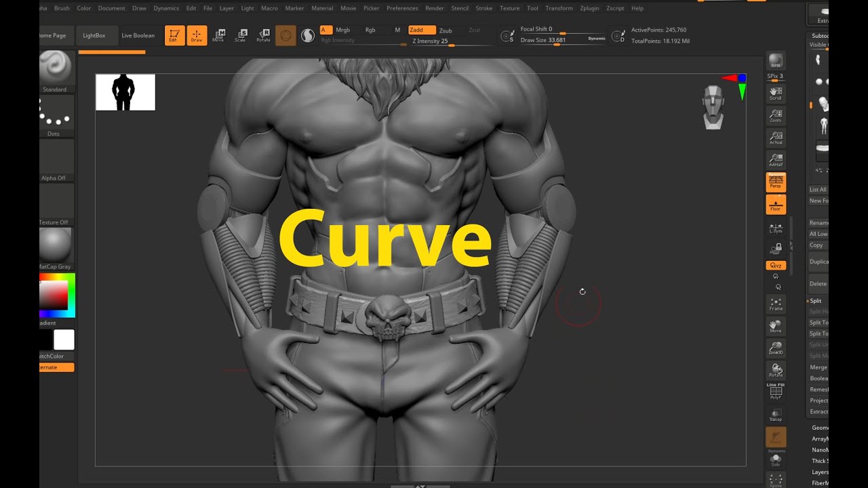
Task: Click the Copy subtool button
Action: click(x=818, y=245)
